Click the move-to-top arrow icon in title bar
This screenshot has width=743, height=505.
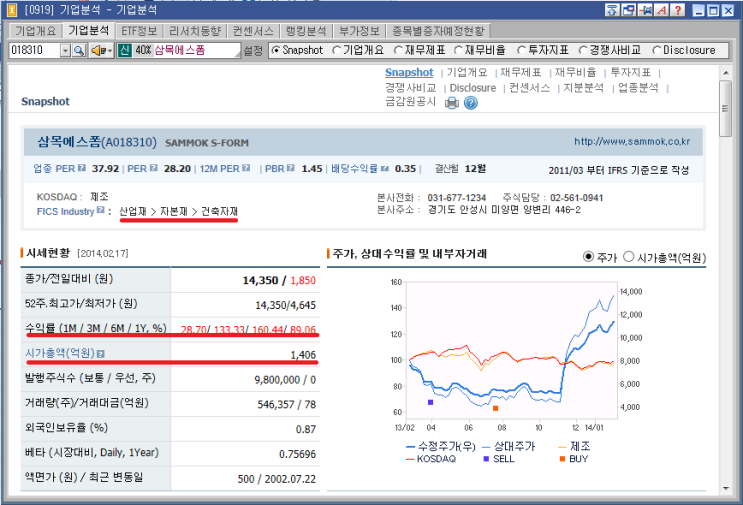[612, 10]
